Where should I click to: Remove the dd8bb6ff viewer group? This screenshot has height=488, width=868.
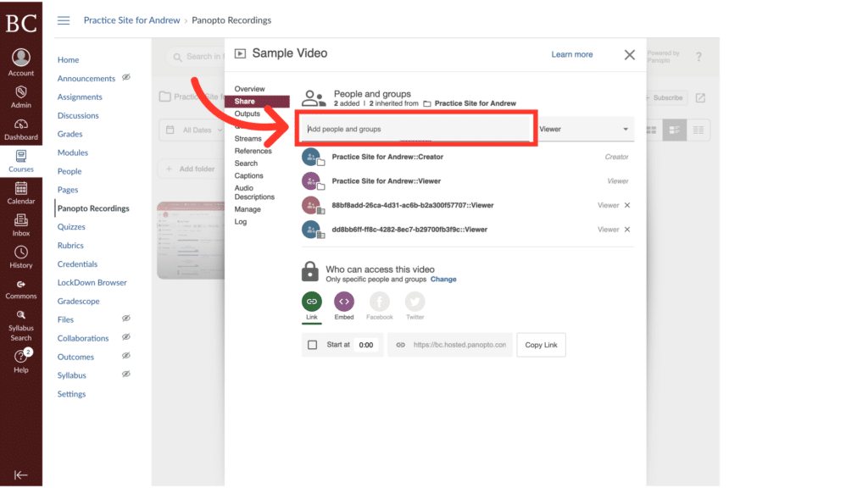(x=627, y=230)
